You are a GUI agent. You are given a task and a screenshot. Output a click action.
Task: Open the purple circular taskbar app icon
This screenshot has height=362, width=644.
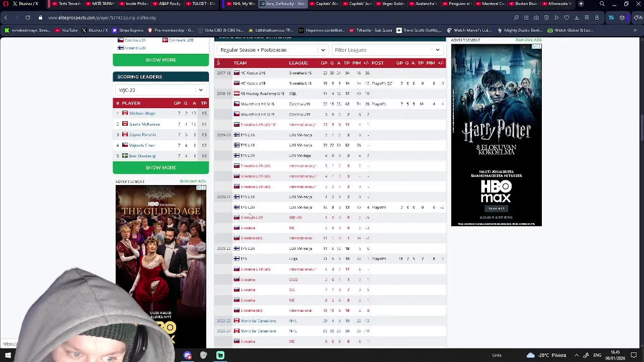tap(188, 355)
